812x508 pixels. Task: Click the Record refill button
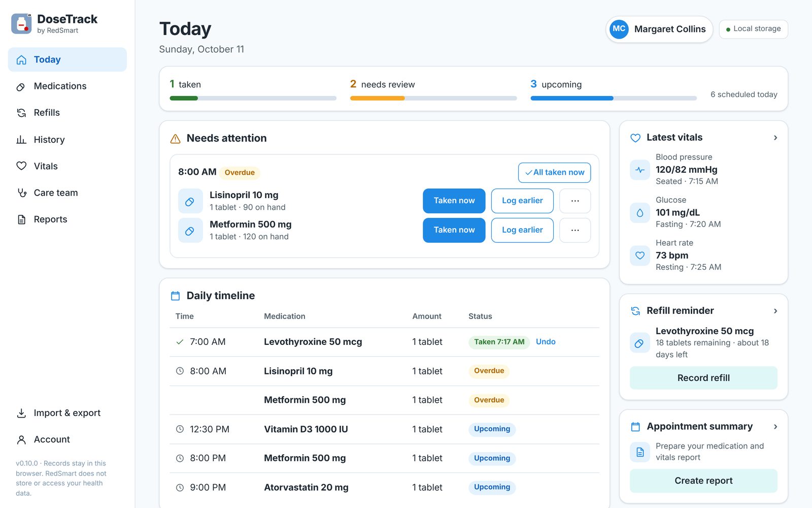(x=703, y=378)
